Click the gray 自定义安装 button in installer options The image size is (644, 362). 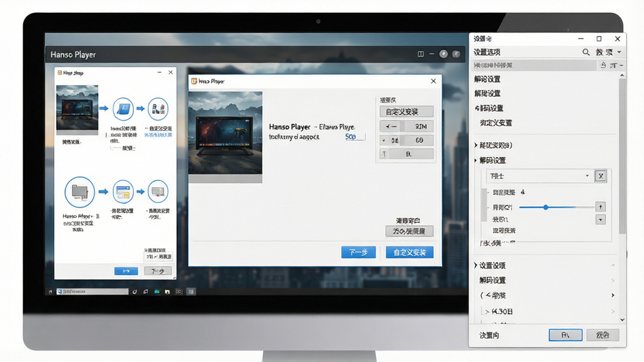click(406, 112)
